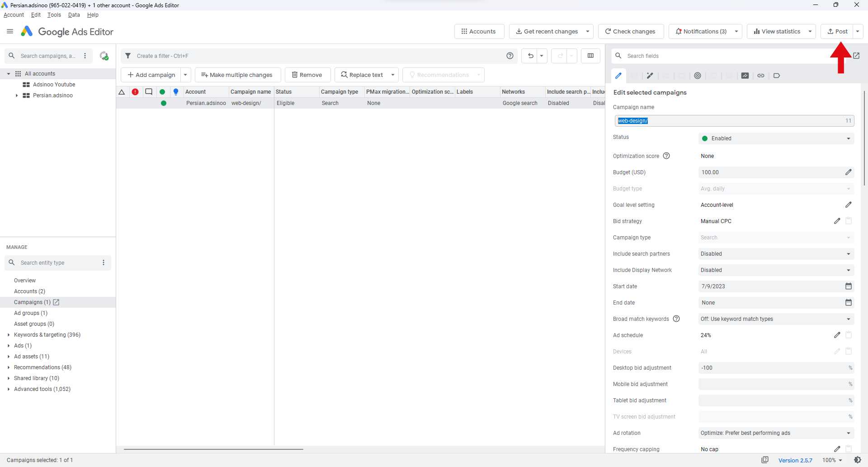Open the magic wand tab in edit panel
Viewport: 868px width, 467px height.
point(650,76)
